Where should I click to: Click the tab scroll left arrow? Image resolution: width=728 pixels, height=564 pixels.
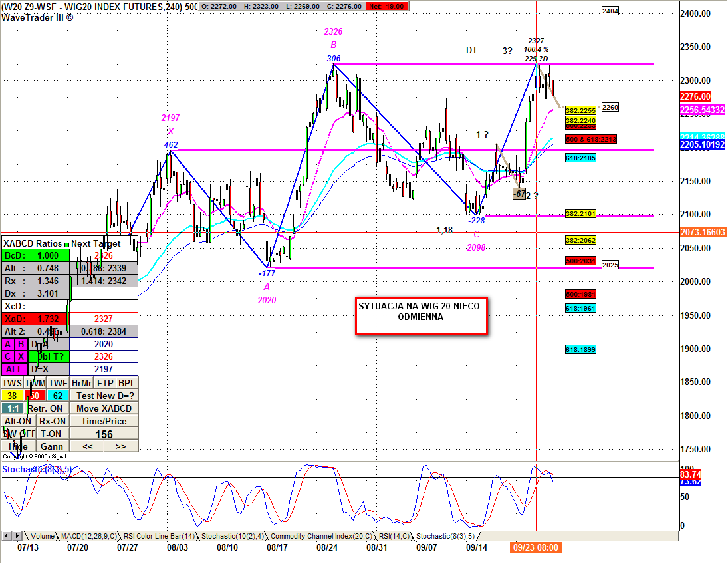tap(7, 536)
